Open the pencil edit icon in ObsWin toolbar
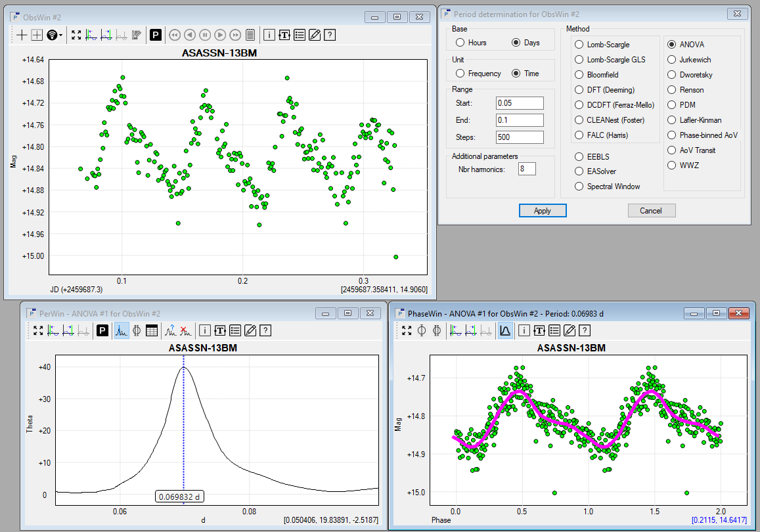760x532 pixels. [315, 35]
